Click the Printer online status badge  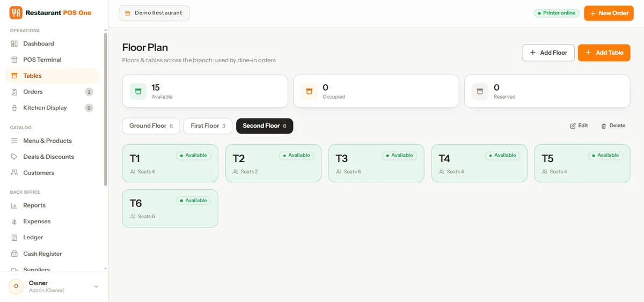click(x=557, y=13)
